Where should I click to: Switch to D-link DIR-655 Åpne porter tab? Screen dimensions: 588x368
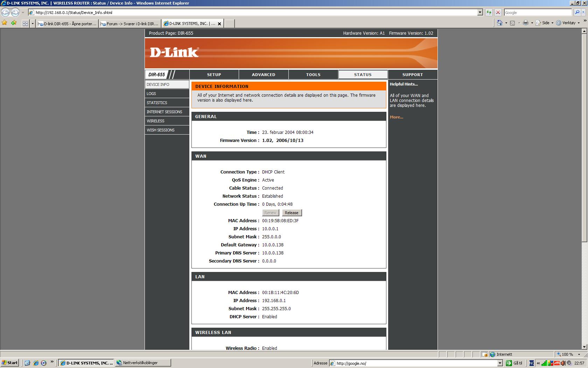(67, 23)
